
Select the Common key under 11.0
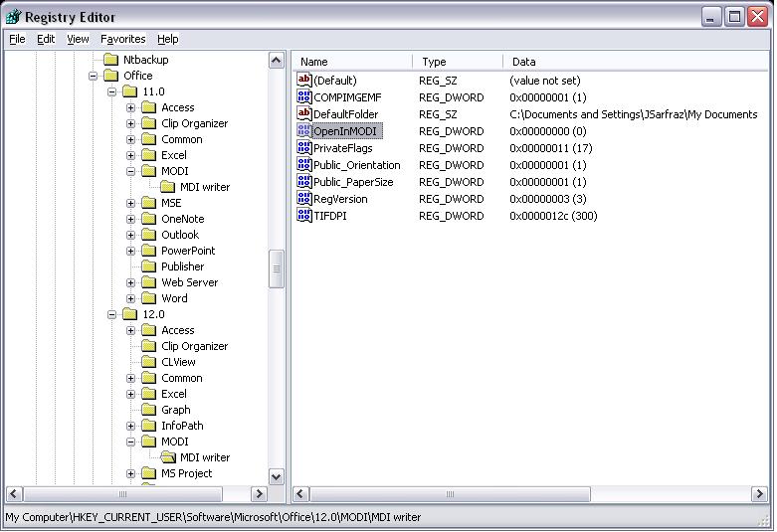coord(181,139)
